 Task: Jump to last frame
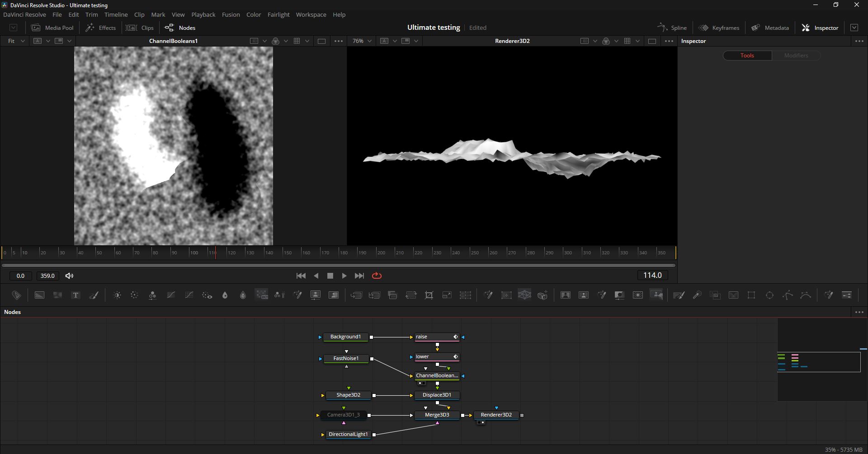(359, 276)
